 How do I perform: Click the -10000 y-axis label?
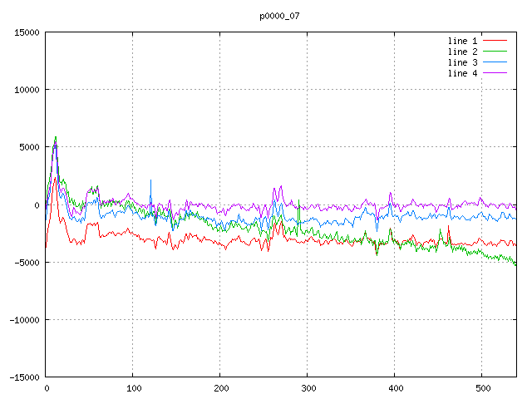(x=23, y=319)
